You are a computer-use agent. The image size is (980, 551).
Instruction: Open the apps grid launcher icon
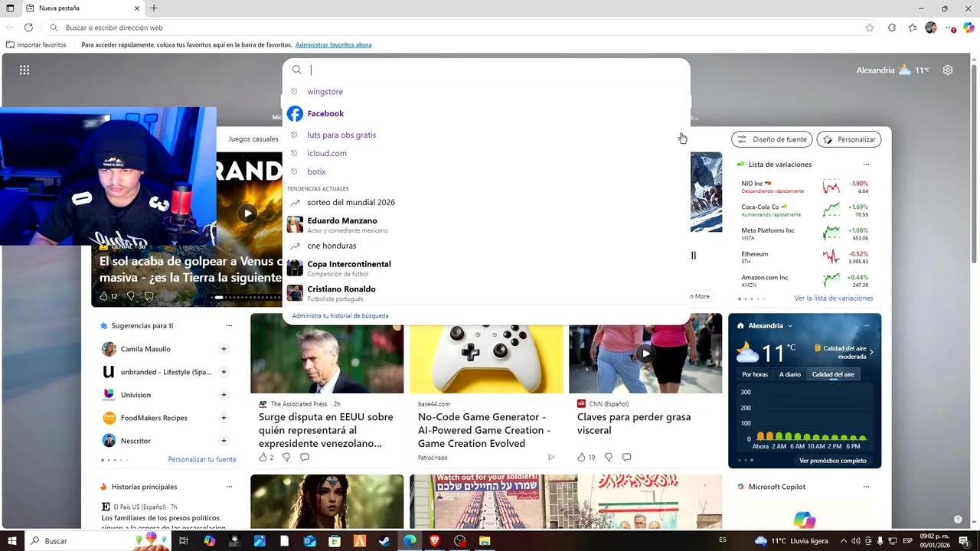click(24, 70)
